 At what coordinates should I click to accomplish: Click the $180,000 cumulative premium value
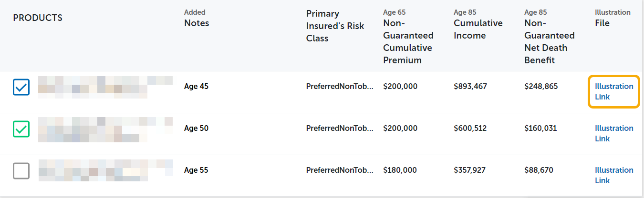(x=400, y=170)
